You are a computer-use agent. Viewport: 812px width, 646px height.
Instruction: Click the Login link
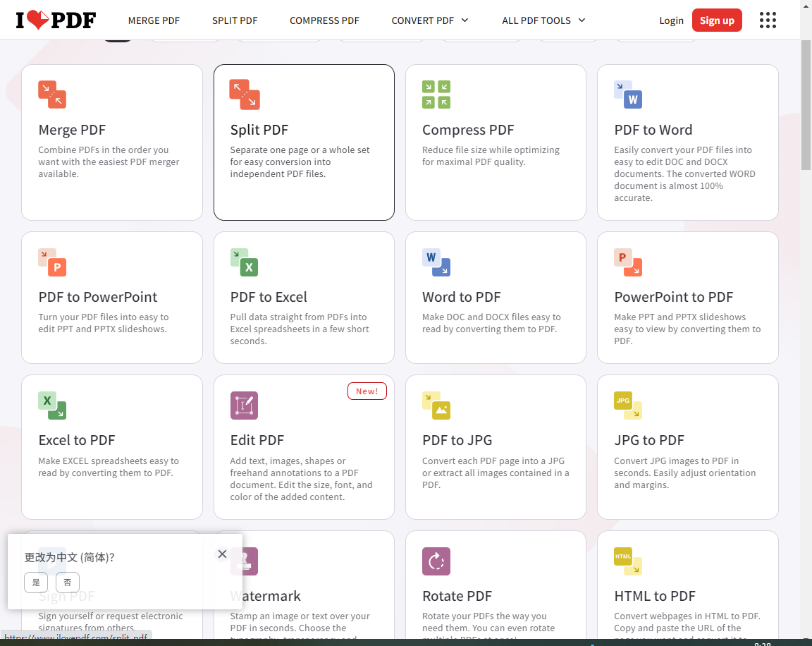pyautogui.click(x=671, y=20)
